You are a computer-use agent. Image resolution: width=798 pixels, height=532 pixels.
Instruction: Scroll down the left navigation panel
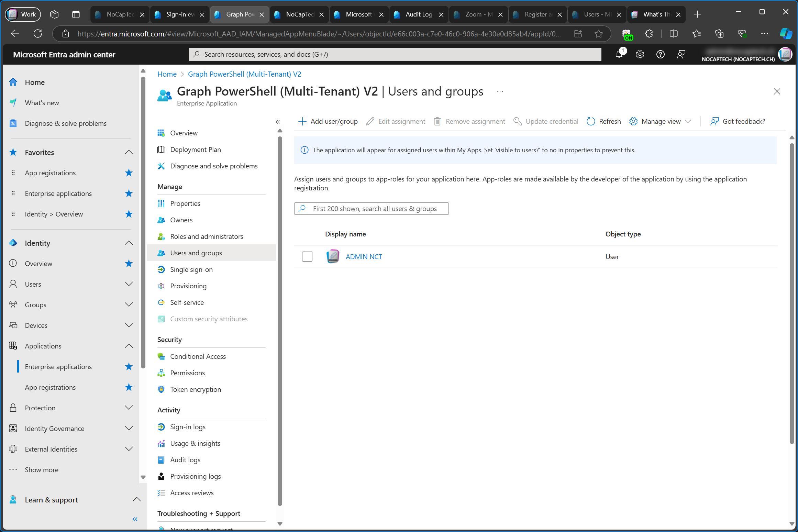pos(143,476)
